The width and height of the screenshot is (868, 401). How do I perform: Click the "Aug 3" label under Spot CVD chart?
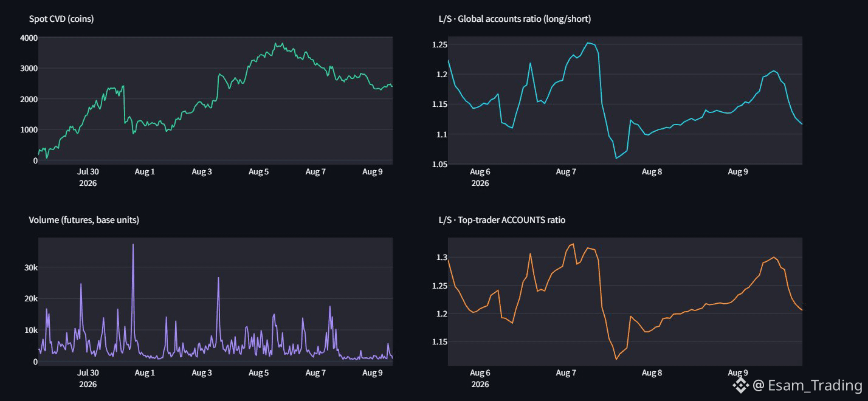202,172
